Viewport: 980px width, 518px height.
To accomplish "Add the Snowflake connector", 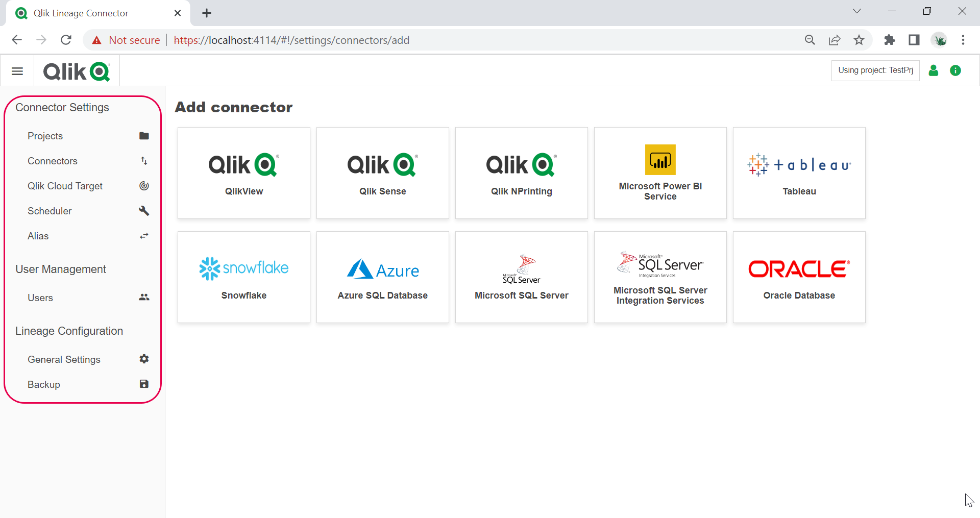I will [244, 277].
